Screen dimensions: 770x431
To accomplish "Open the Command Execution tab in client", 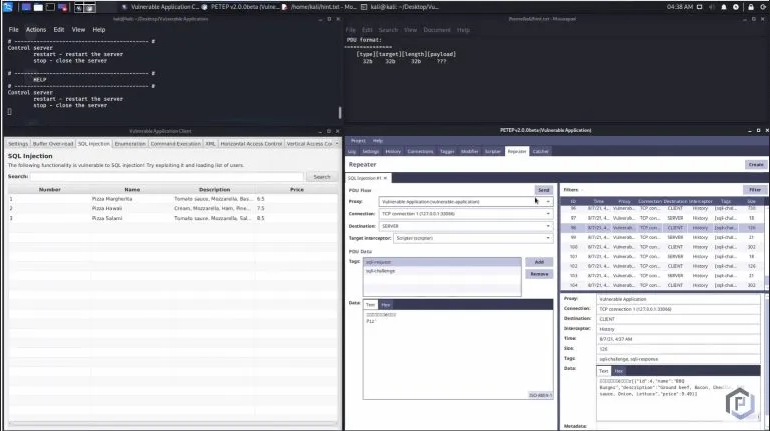I will pos(175,144).
